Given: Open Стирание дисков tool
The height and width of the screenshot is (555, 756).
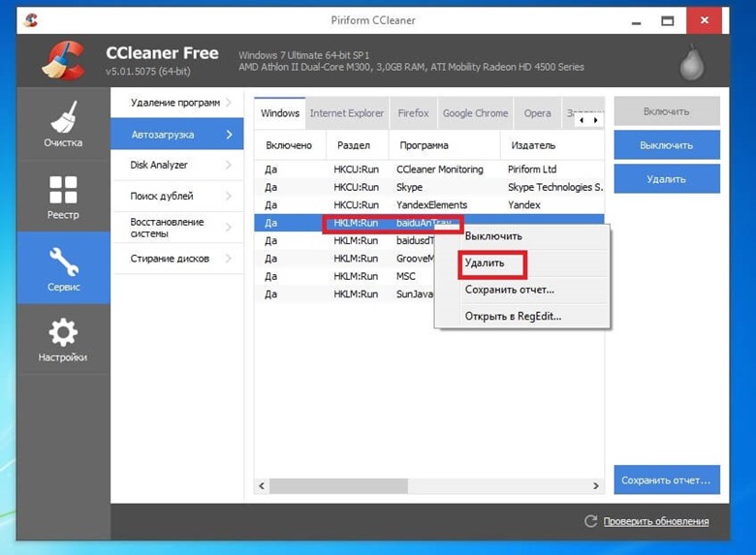Looking at the screenshot, I should [177, 259].
